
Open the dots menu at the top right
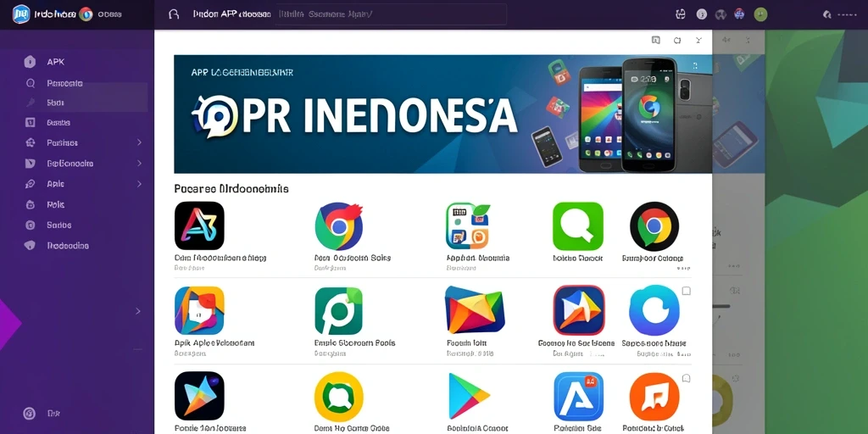[x=848, y=15]
